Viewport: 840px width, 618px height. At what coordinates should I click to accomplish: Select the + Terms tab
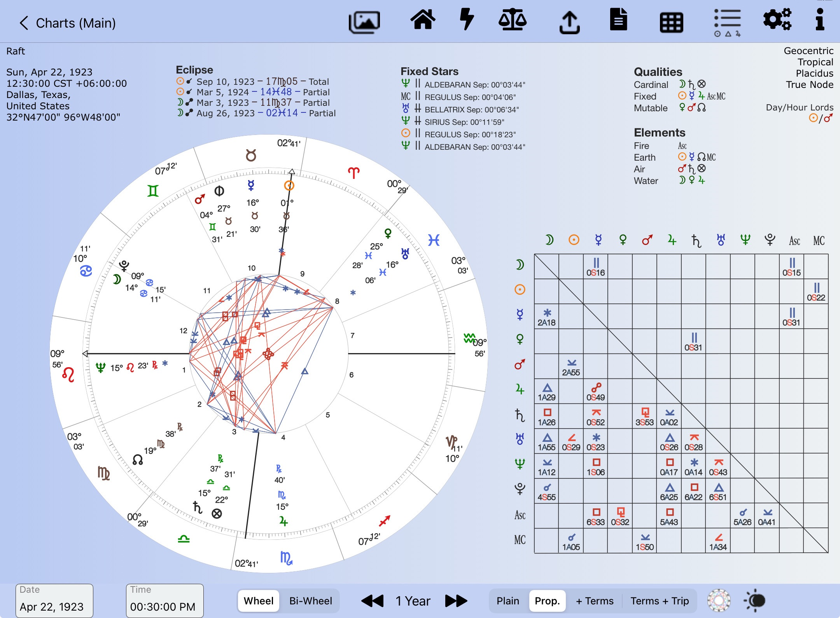[x=594, y=601]
